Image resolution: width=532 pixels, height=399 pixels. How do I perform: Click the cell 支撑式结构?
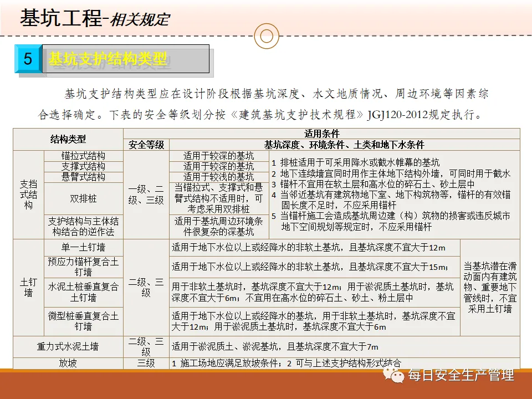[83, 167]
